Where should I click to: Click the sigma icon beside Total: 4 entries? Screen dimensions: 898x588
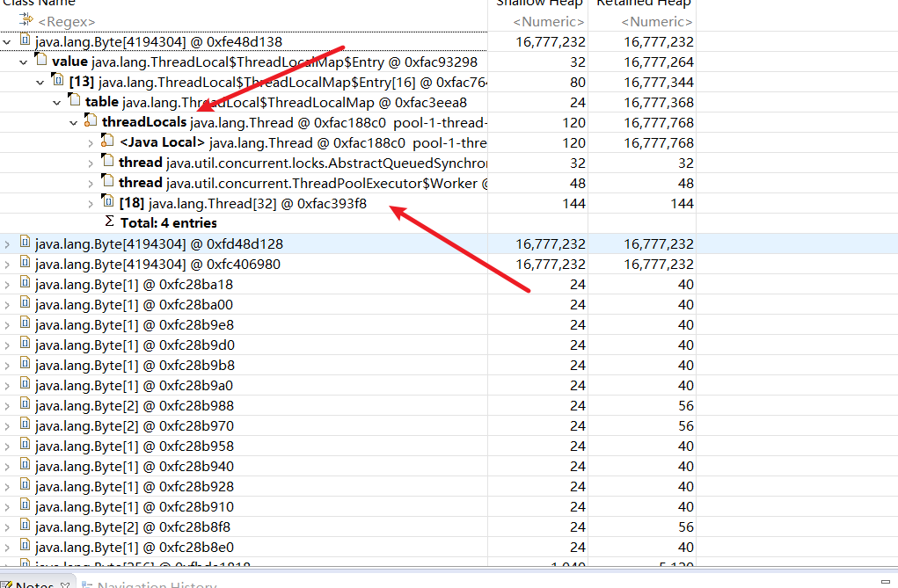point(109,222)
